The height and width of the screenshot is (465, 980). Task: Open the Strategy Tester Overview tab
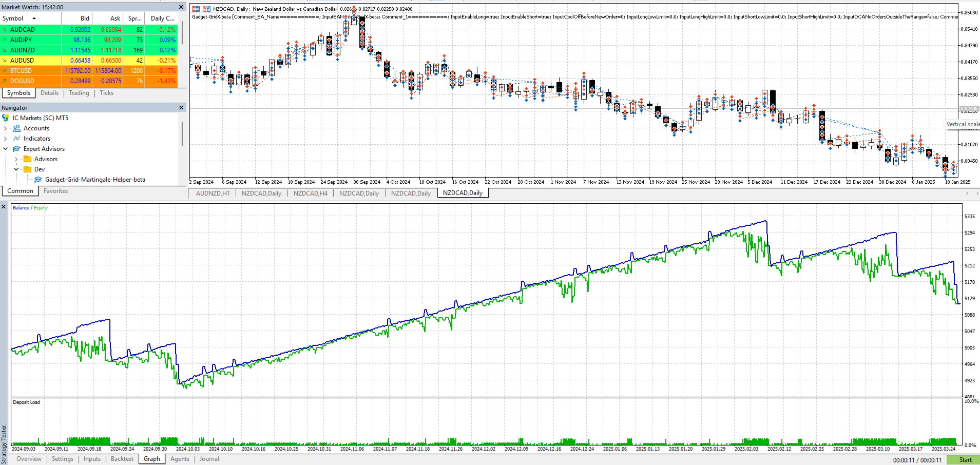pos(29,459)
